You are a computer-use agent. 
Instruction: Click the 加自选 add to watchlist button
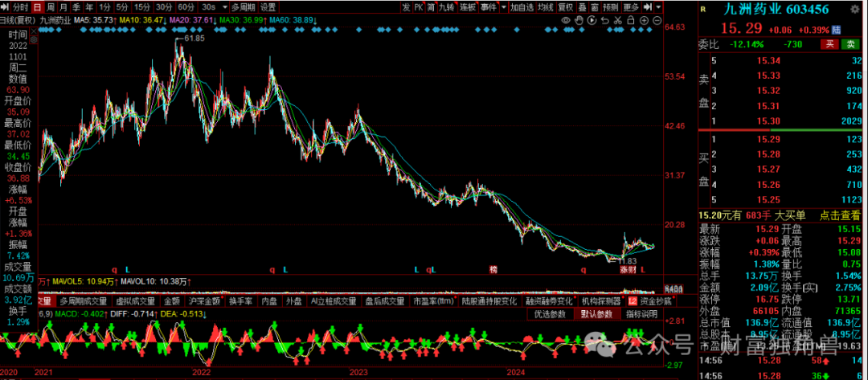pyautogui.click(x=522, y=7)
